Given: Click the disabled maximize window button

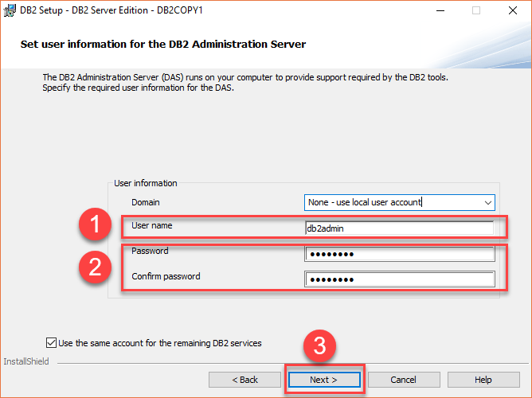Looking at the screenshot, I should pyautogui.click(x=476, y=10).
